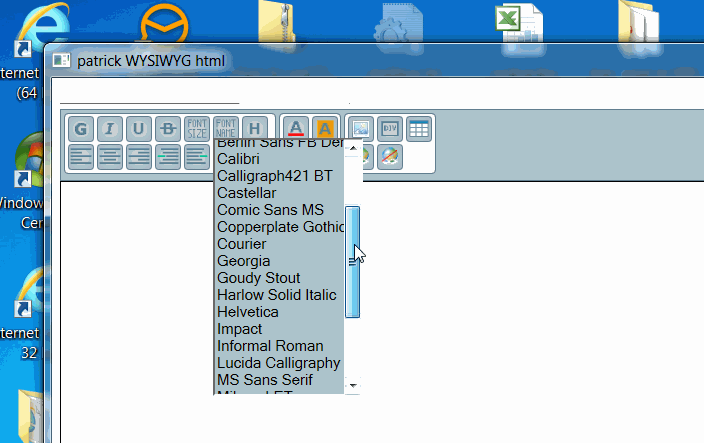
Task: Align text to the right
Action: coord(139,157)
